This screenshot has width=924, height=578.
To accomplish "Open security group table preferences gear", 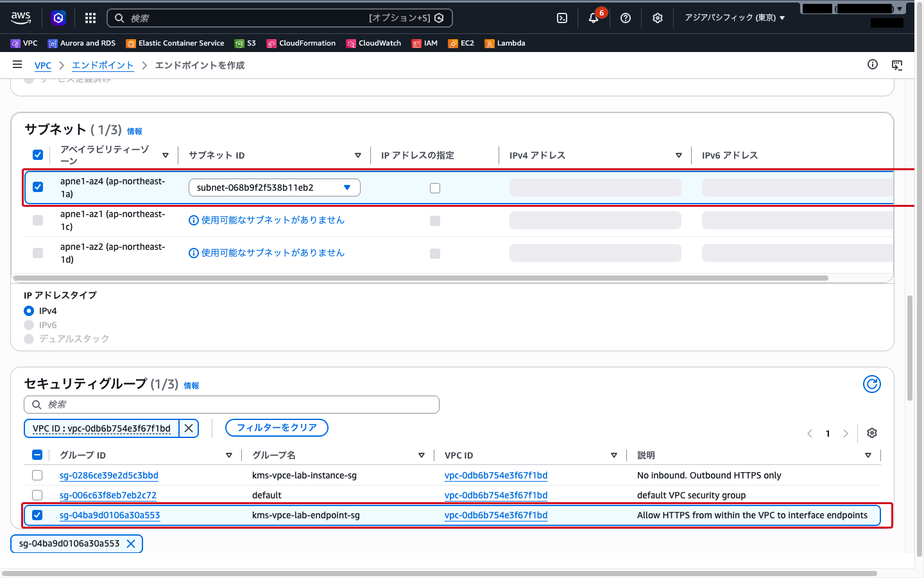I will coord(872,433).
